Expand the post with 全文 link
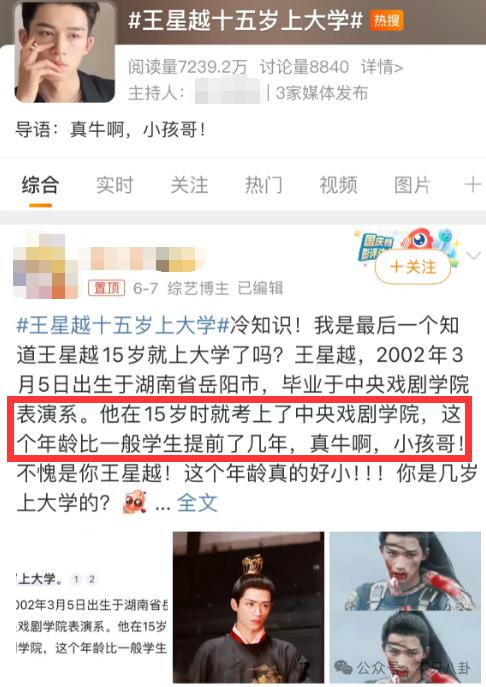486x687 pixels. [197, 503]
